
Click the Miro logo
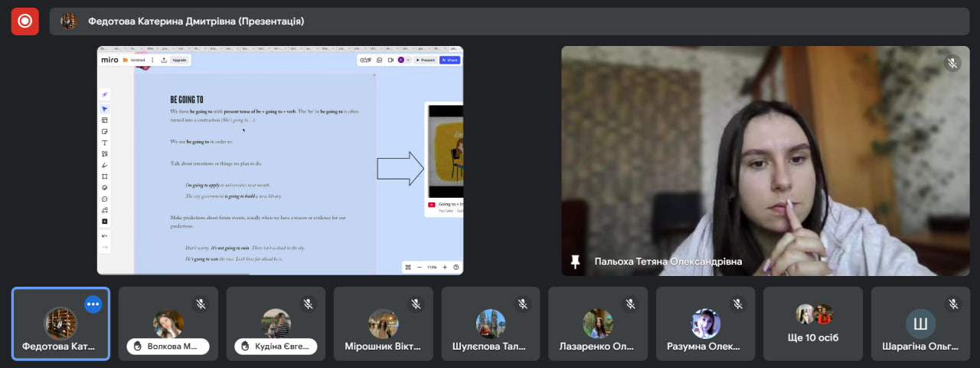(109, 60)
